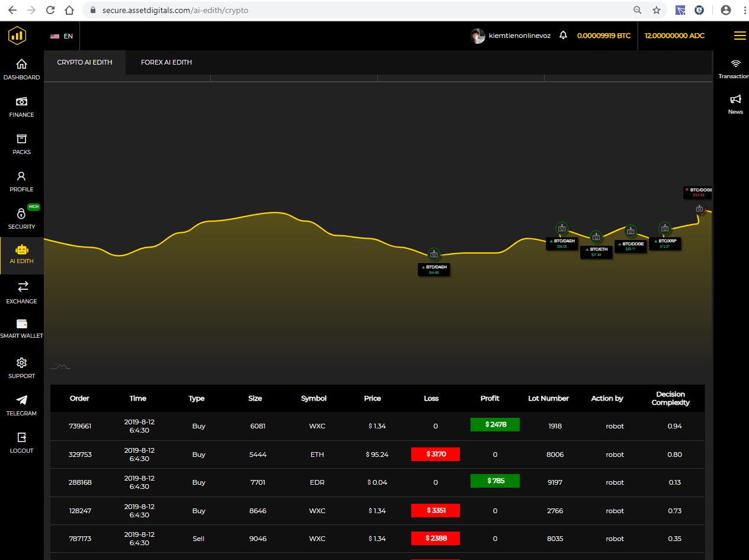Screen dimensions: 749x560
Task: Open Smart Wallet from sidebar
Action: [x=22, y=324]
